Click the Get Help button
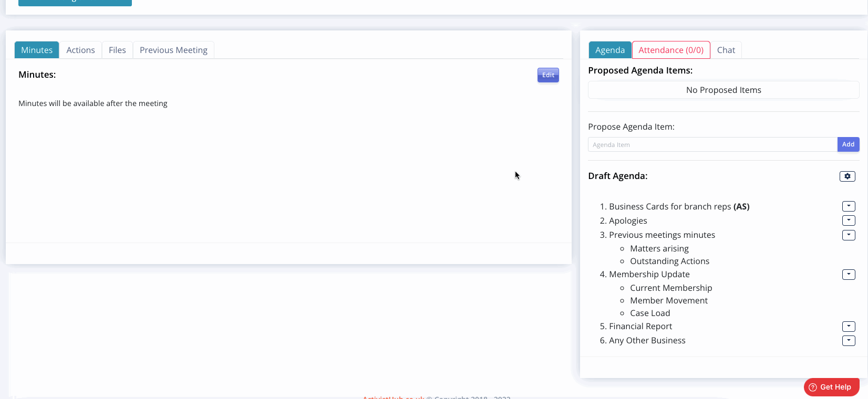This screenshot has height=399, width=868. click(831, 387)
